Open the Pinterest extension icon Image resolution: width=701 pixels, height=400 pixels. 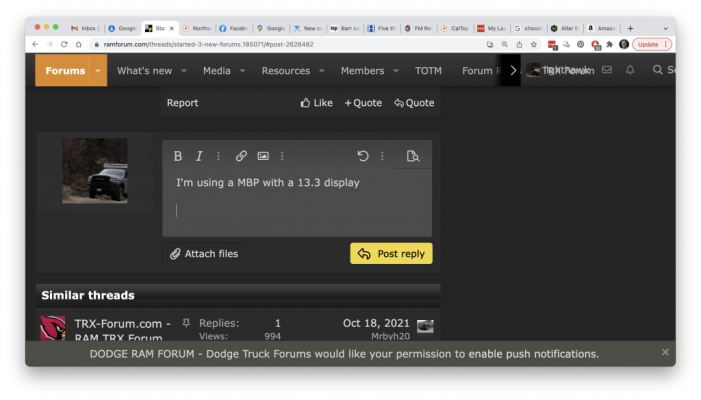(580, 44)
